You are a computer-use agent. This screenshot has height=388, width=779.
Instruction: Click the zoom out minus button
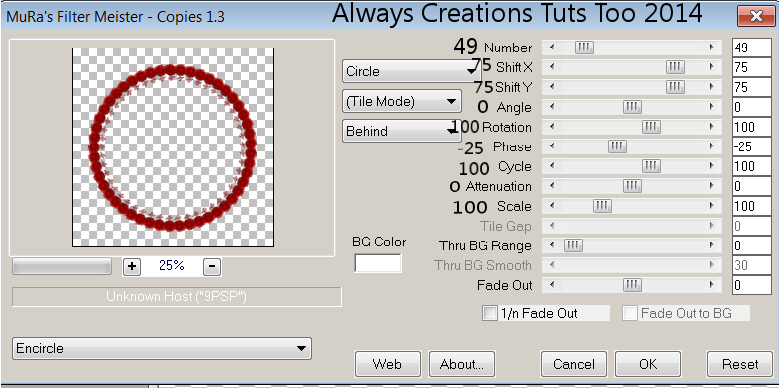click(x=212, y=267)
